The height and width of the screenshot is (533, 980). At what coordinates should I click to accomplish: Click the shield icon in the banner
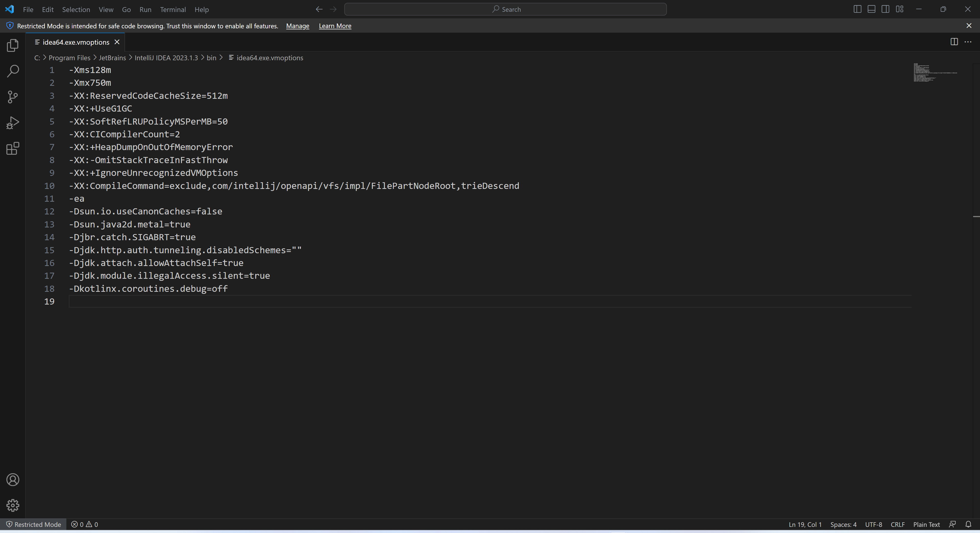point(10,26)
